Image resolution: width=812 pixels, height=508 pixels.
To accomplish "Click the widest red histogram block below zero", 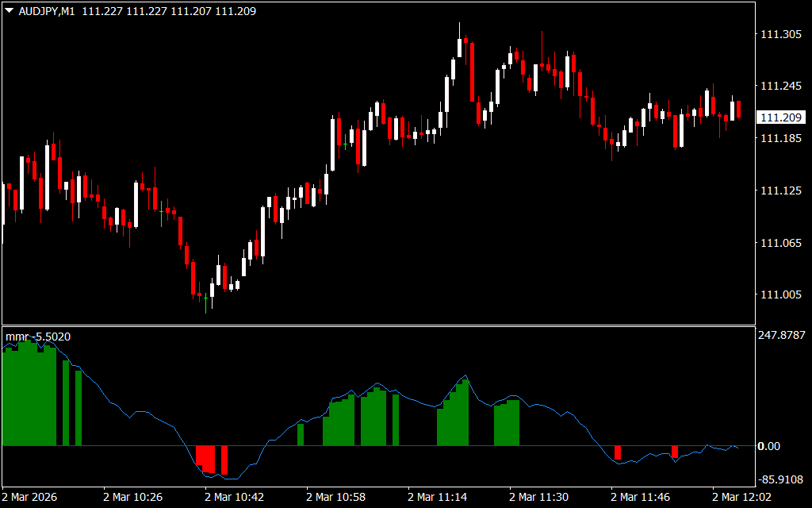I will click(x=205, y=458).
